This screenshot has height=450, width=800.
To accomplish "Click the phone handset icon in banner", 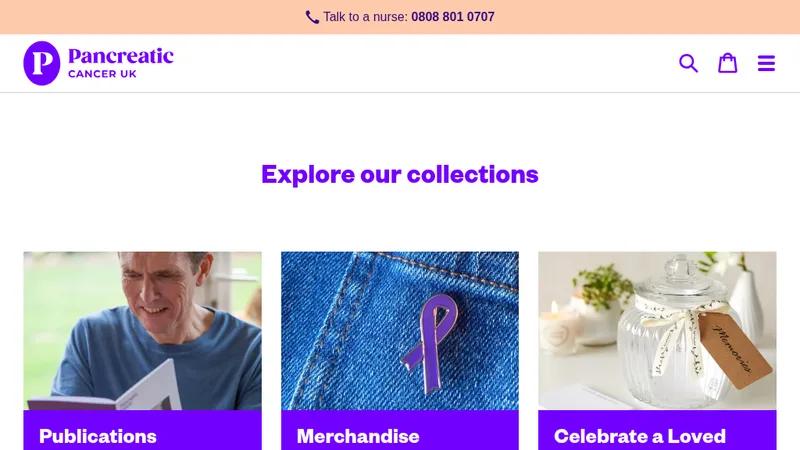I will [312, 17].
